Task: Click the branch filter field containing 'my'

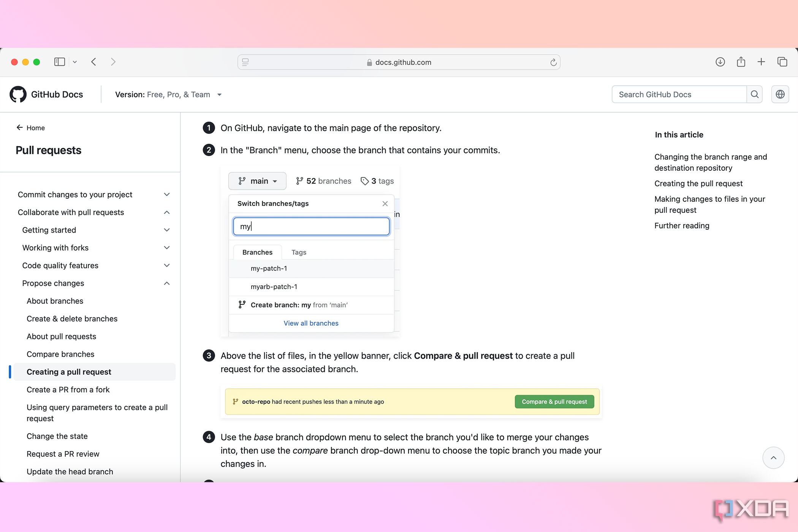Action: pyautogui.click(x=311, y=226)
